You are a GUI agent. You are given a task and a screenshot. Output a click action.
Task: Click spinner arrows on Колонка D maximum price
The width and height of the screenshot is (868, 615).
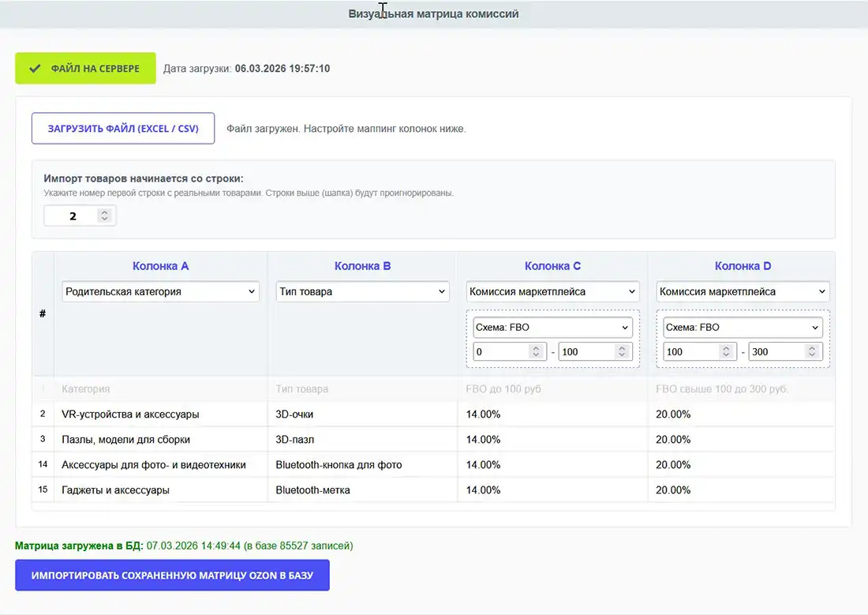click(812, 352)
